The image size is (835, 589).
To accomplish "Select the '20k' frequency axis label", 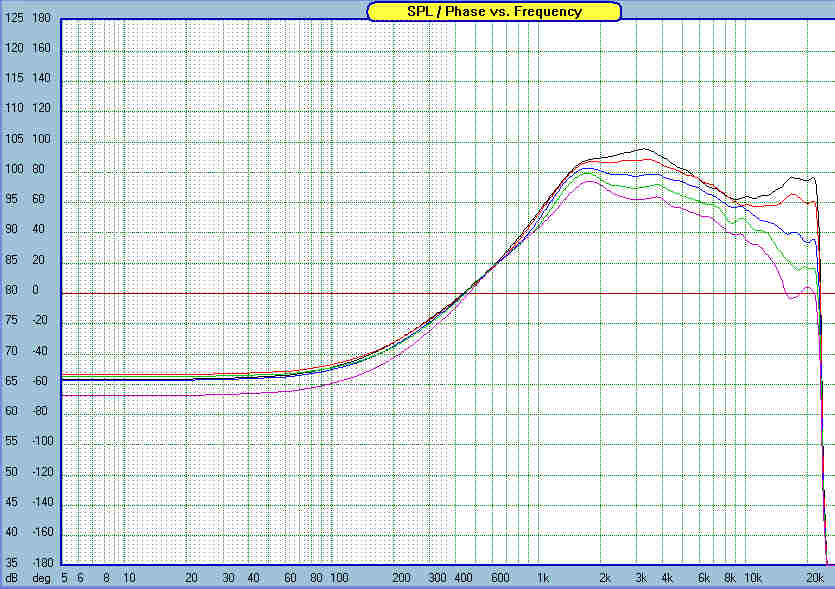I will [815, 578].
